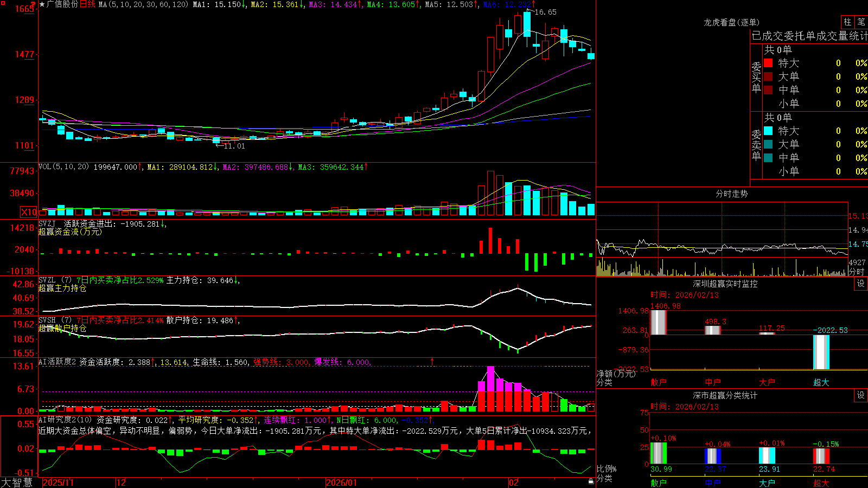
Task: Click the 日线 period label
Action: coord(87,4)
